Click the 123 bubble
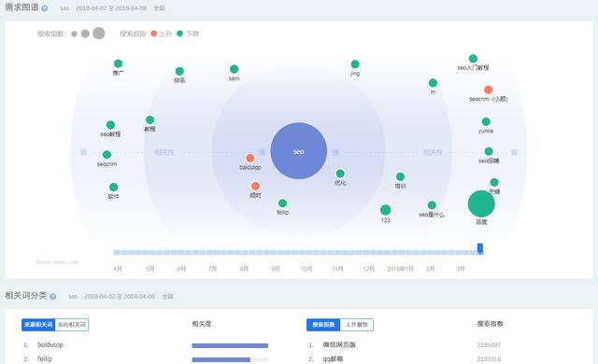 (x=386, y=210)
